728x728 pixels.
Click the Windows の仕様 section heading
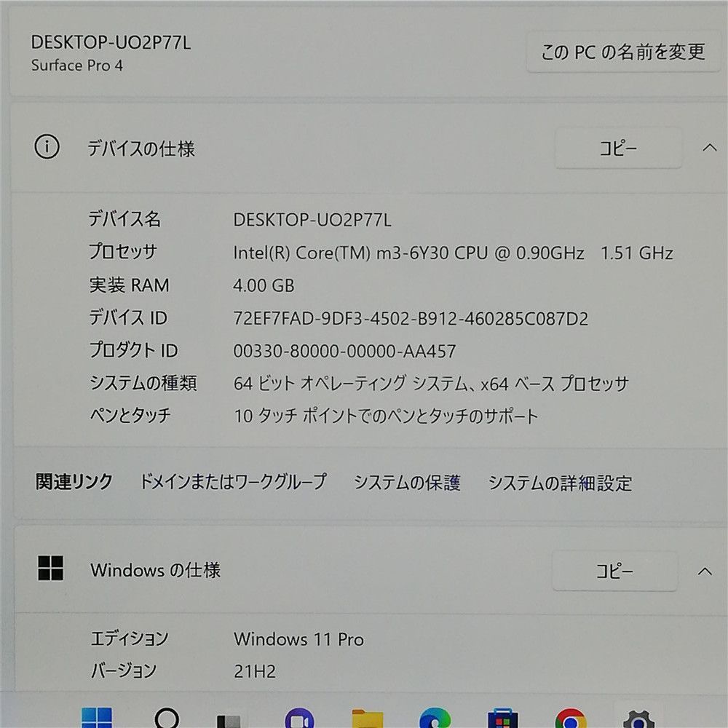coord(155,570)
